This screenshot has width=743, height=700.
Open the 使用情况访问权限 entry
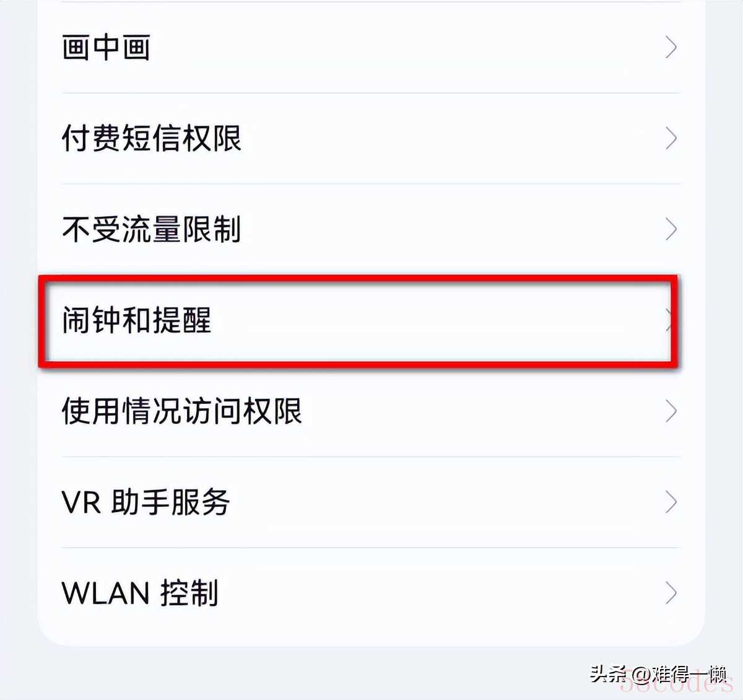click(182, 411)
